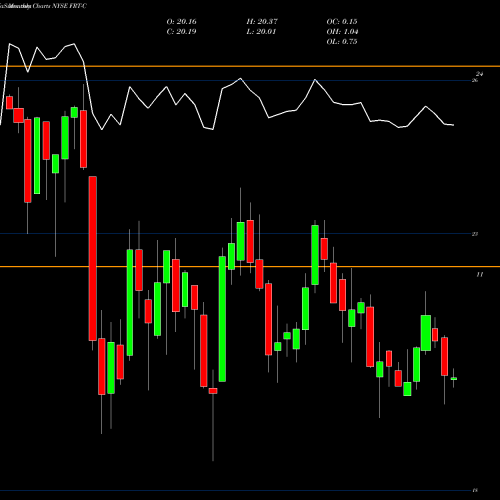Viewport: 500px width, 500px height.
Task: Click the open price value 'O: 20.16'
Action: coord(181,22)
